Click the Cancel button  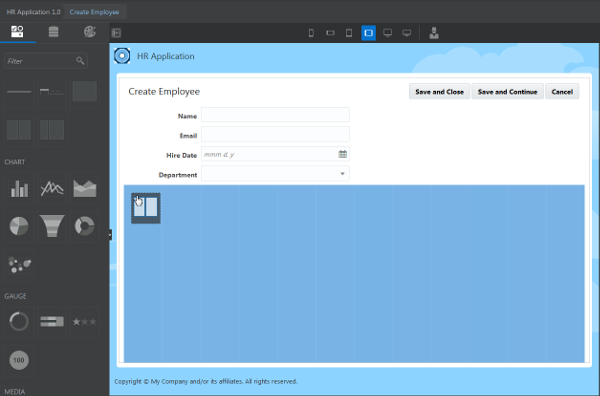pyautogui.click(x=562, y=92)
